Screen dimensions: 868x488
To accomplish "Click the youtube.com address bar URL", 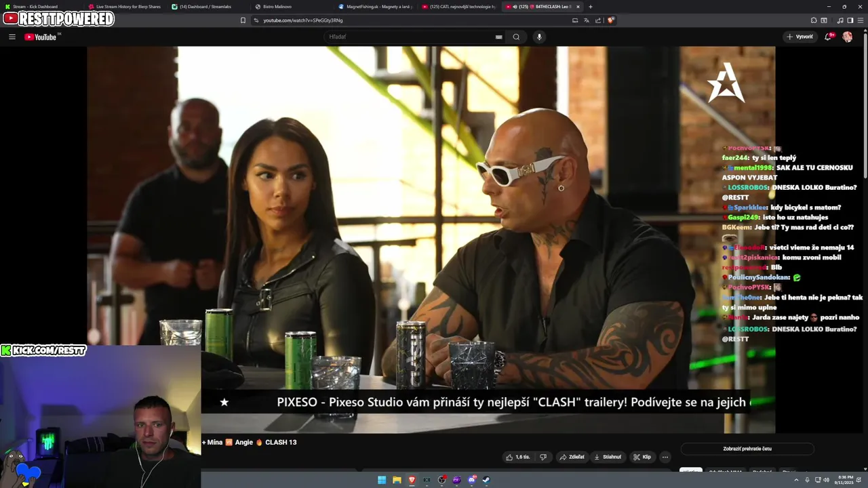I will click(303, 20).
